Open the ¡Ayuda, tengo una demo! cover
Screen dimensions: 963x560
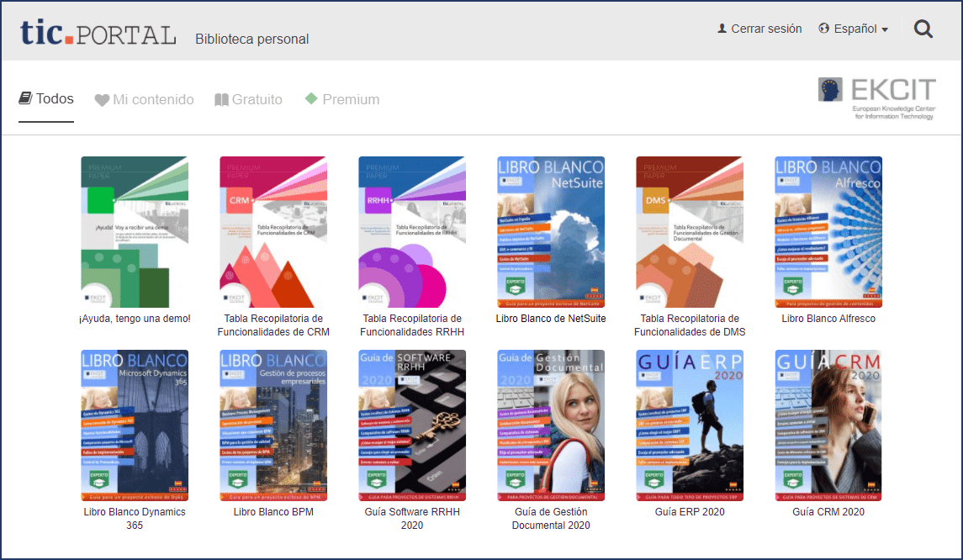(x=135, y=232)
